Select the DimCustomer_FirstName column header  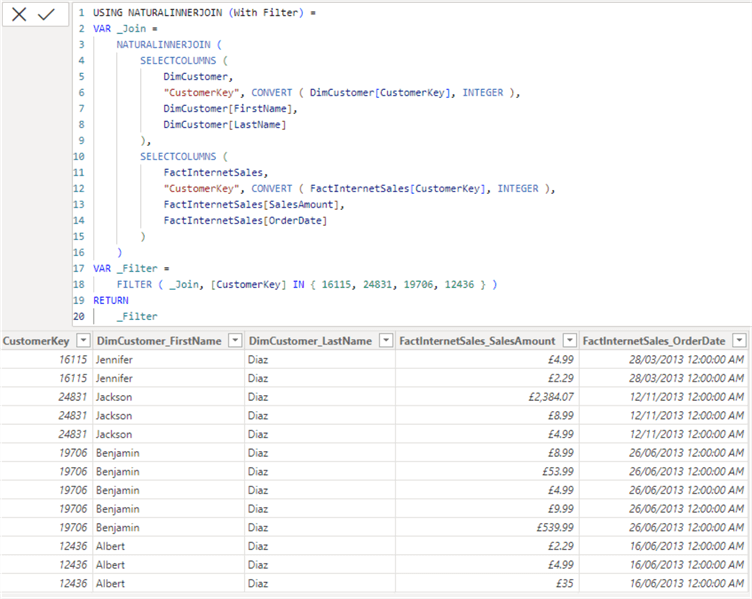coord(159,341)
